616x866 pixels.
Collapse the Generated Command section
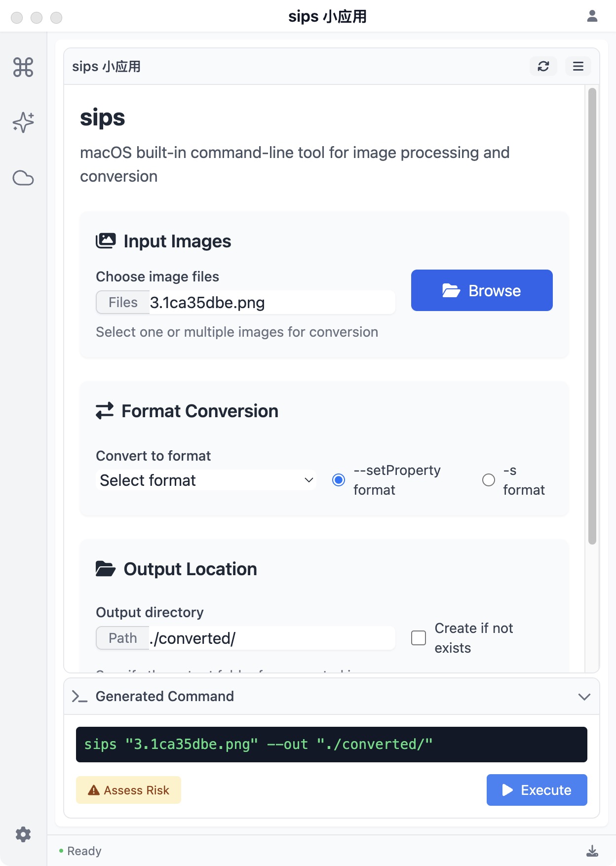[x=584, y=697]
